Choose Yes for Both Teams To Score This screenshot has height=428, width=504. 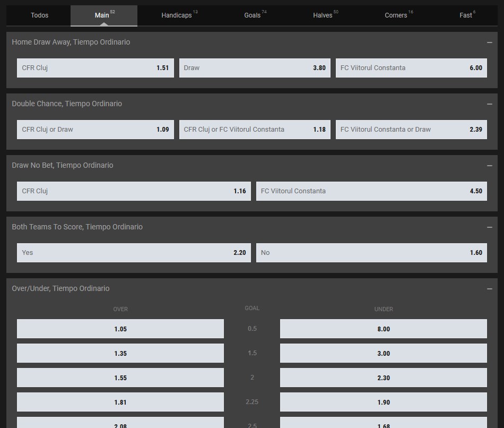pos(134,253)
